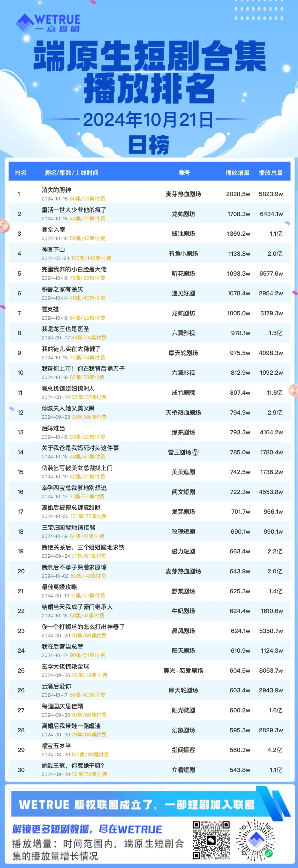The image size is (298, 868).
Task: Select the drama title 断亲后不孝子哭着求原谅
Action: (x=74, y=567)
